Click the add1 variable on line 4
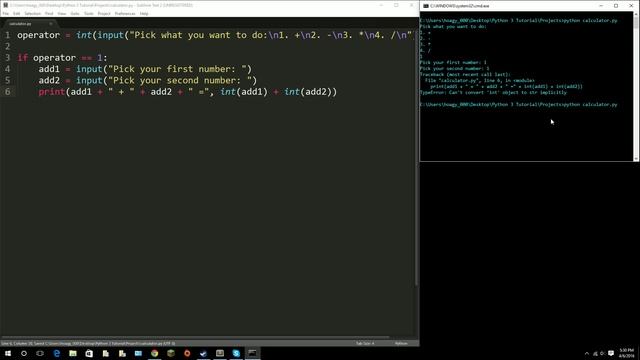 coord(49,69)
